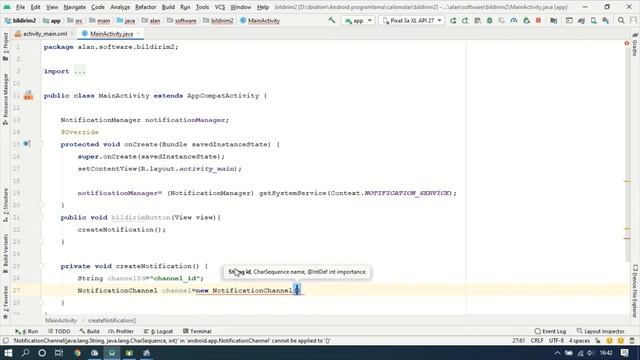Click the Attach Debugger to Android Process icon
Screen dimensions: 640x360
click(x=527, y=20)
